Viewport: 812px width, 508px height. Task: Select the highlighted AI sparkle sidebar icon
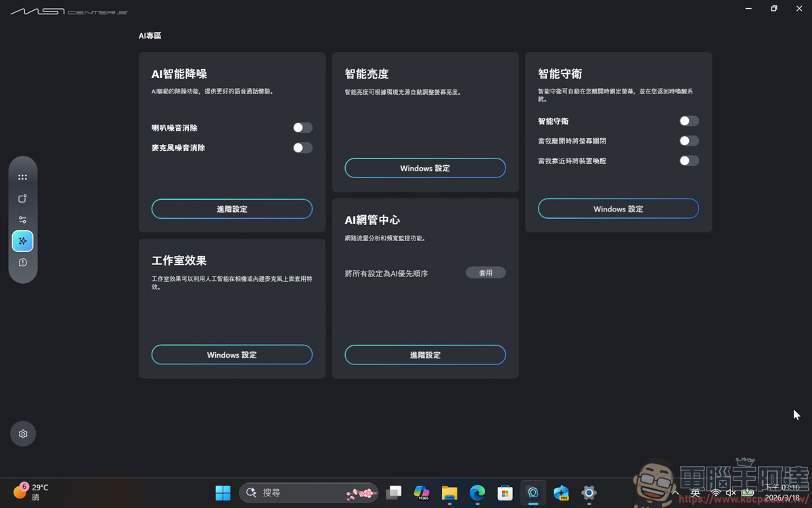tap(22, 241)
